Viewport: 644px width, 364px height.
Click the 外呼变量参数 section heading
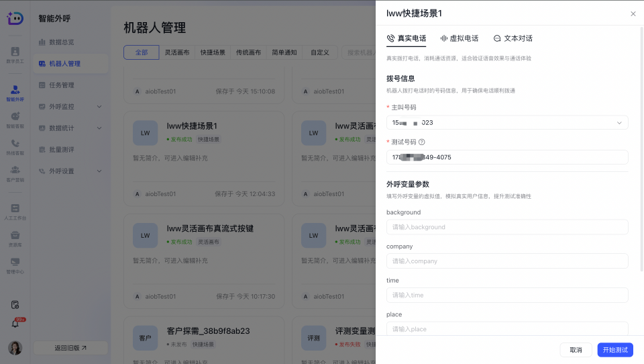coord(408,184)
